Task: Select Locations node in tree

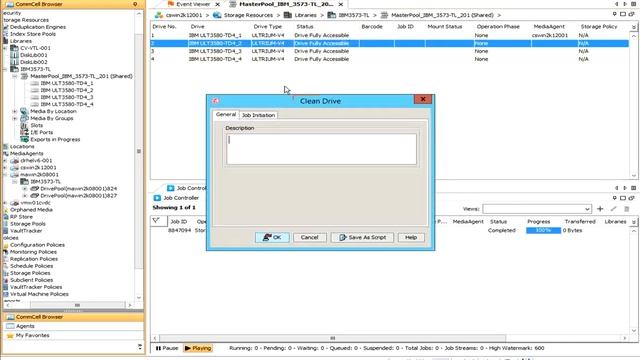Action: coord(22,147)
